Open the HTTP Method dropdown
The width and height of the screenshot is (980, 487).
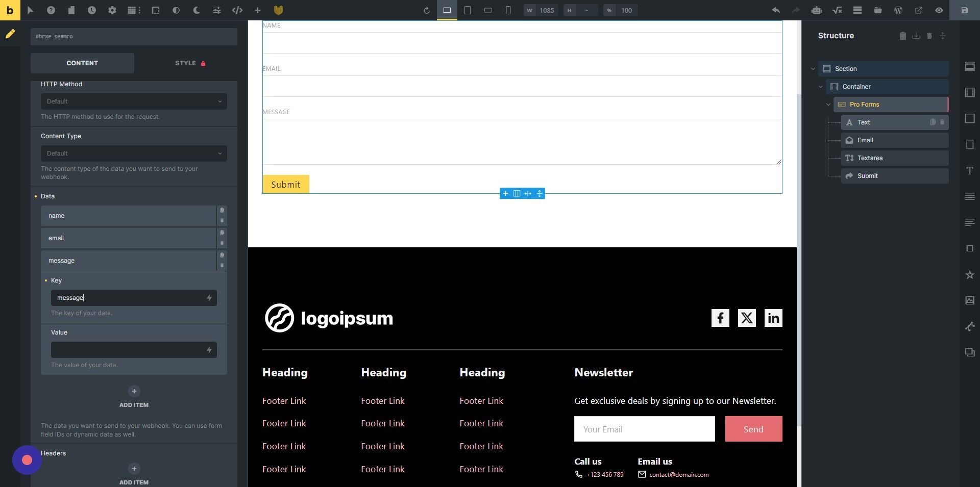[x=134, y=101]
